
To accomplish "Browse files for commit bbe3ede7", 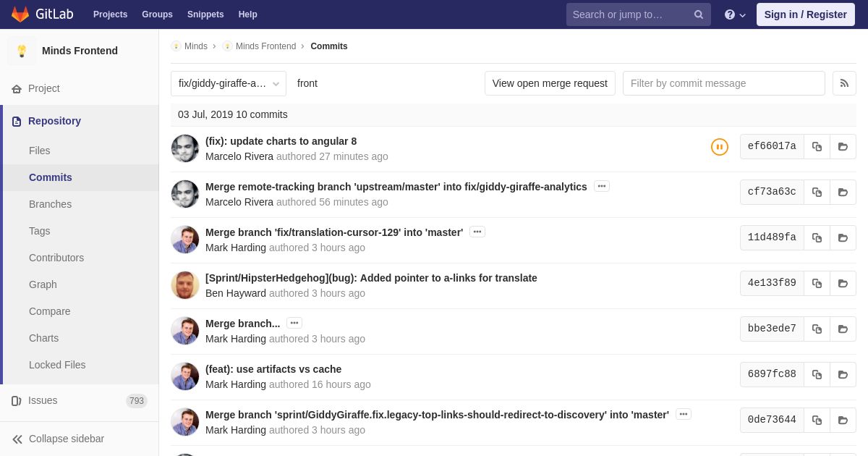I will (x=843, y=329).
